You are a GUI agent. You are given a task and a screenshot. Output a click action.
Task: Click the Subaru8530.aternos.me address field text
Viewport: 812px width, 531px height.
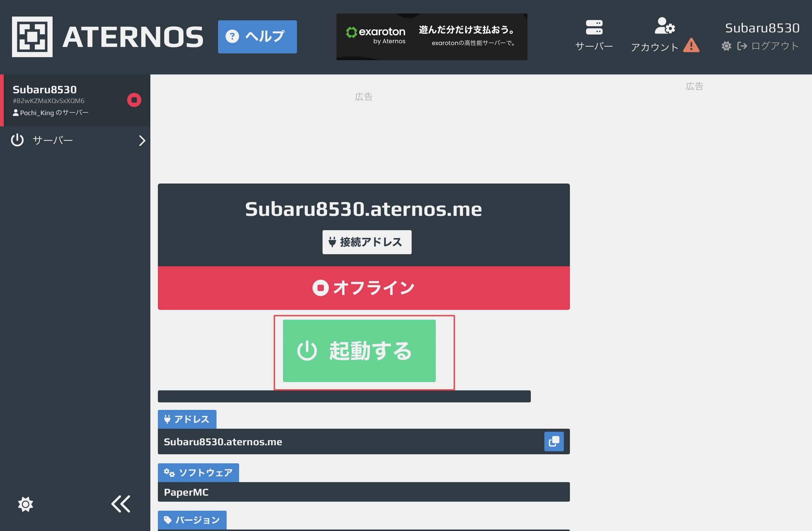point(223,441)
